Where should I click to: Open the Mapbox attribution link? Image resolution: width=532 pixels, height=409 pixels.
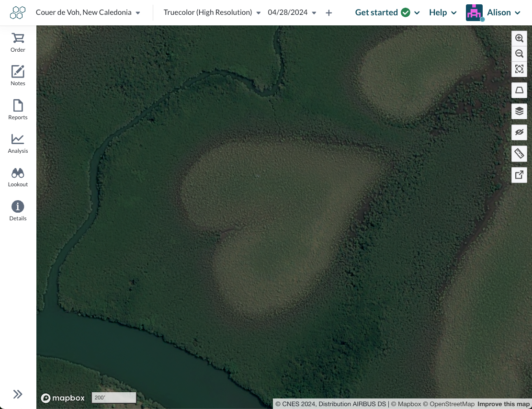[x=406, y=404]
